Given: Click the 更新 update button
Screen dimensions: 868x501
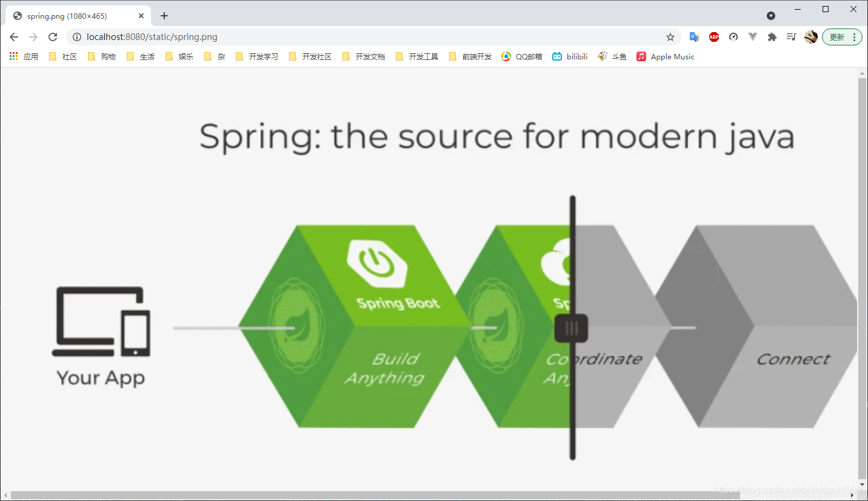Looking at the screenshot, I should point(837,37).
